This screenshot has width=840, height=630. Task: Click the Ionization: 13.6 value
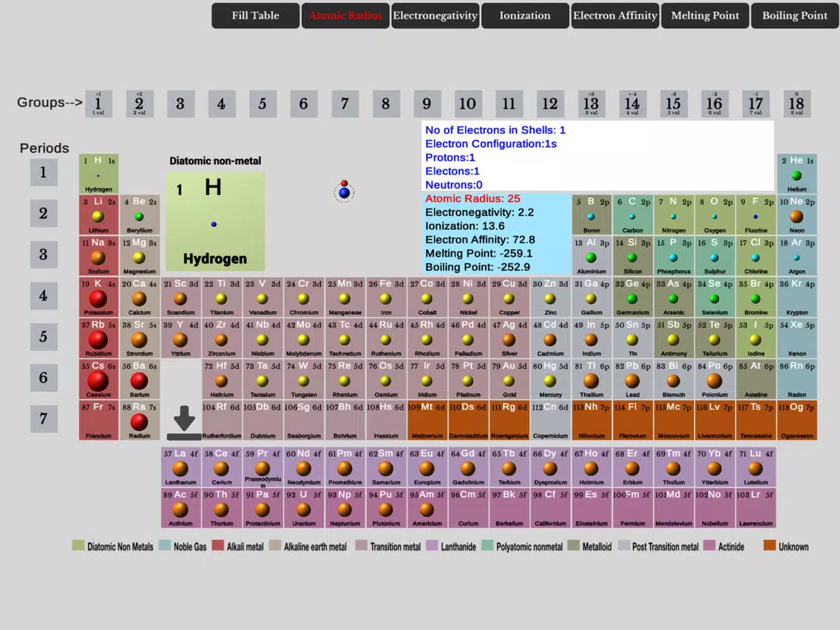tap(465, 226)
